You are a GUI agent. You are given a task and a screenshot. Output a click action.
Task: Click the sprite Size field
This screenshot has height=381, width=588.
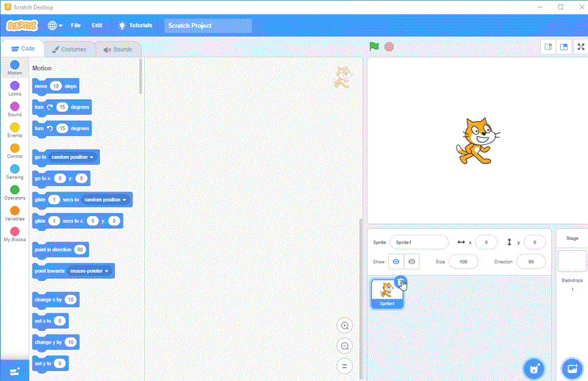463,262
